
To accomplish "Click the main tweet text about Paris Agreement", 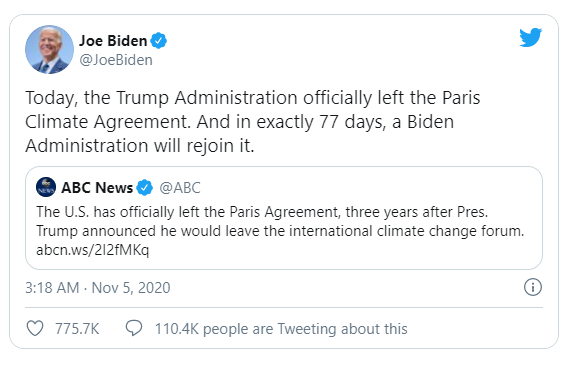I will (253, 122).
